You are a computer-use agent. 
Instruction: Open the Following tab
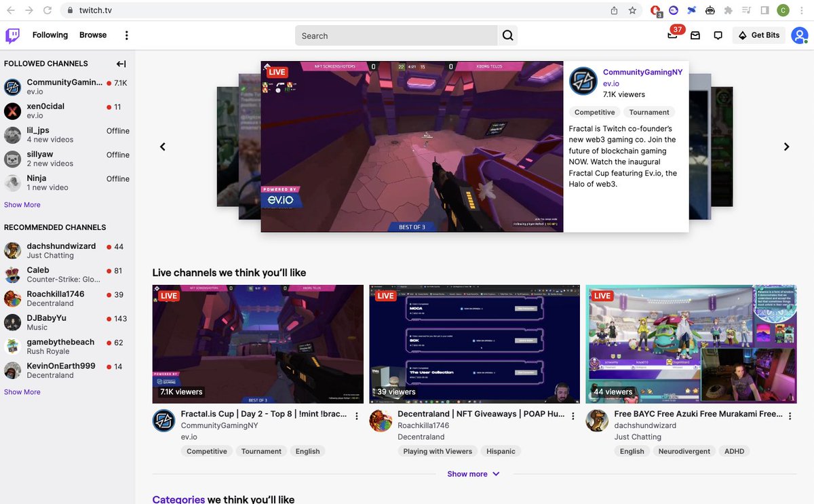point(50,35)
